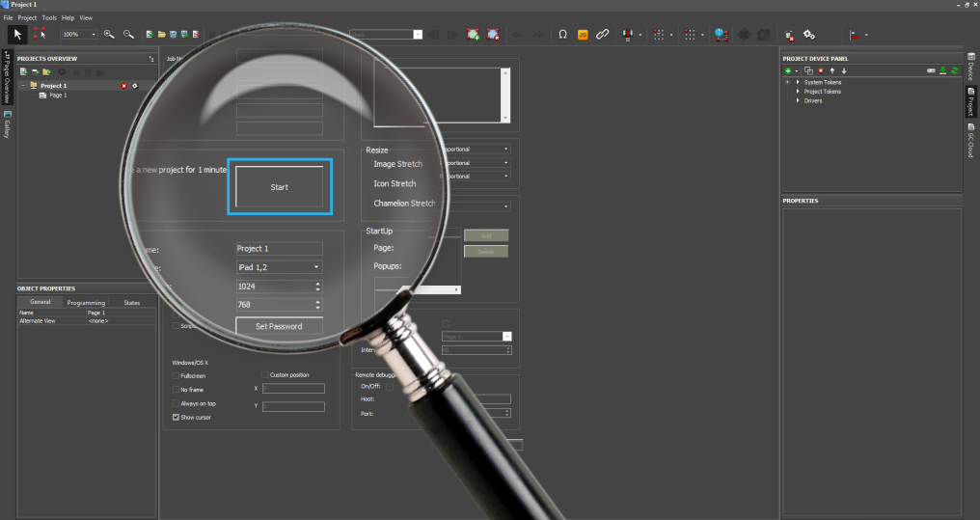Screen dimensions: 980x520
Task: Click the chain link toolbar icon
Action: (x=602, y=34)
